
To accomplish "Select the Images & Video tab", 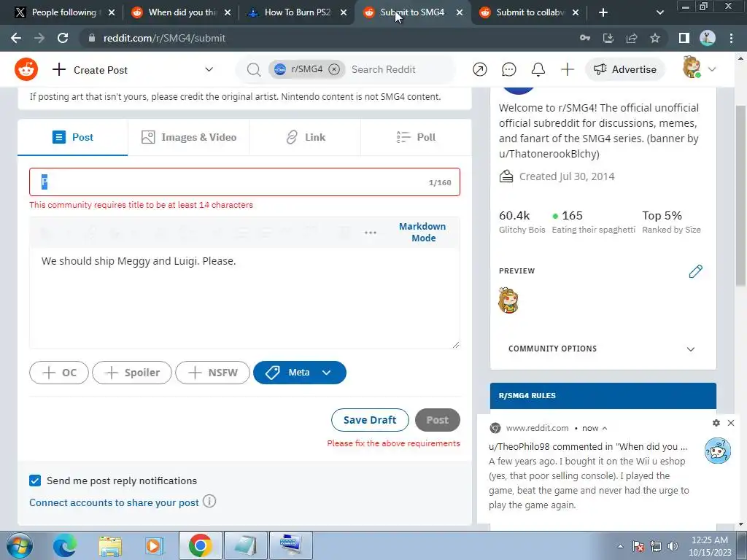I will click(x=189, y=137).
